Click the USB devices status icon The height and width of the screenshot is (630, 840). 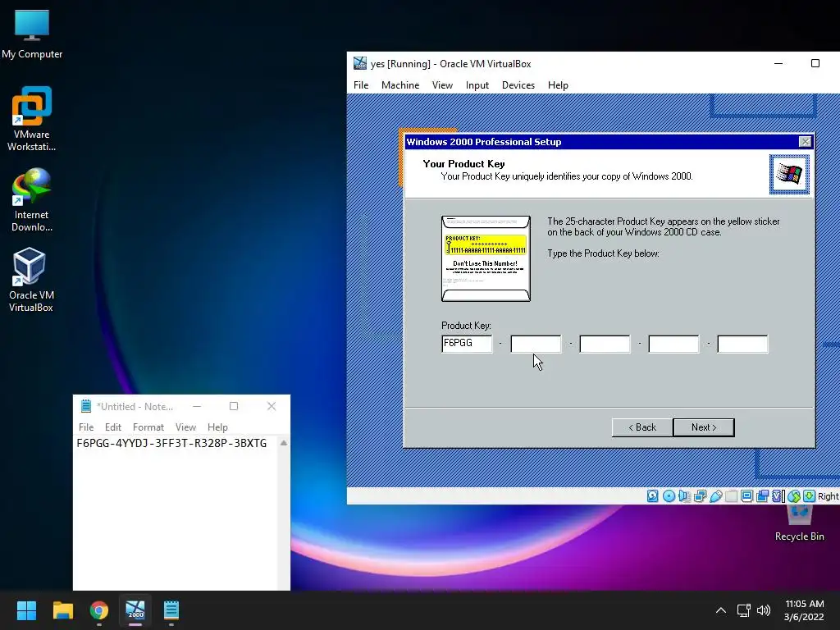click(715, 496)
